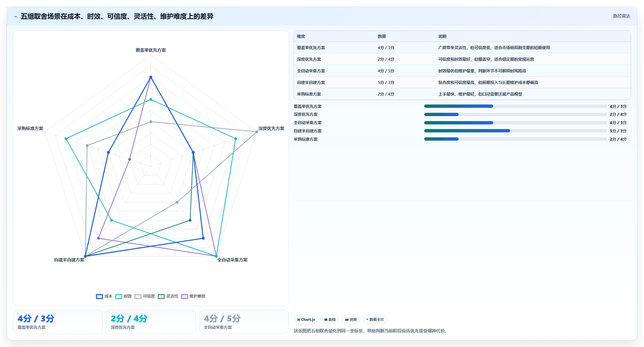
Task: Click the description starting 广度带来灵活性
Action: pos(494,48)
